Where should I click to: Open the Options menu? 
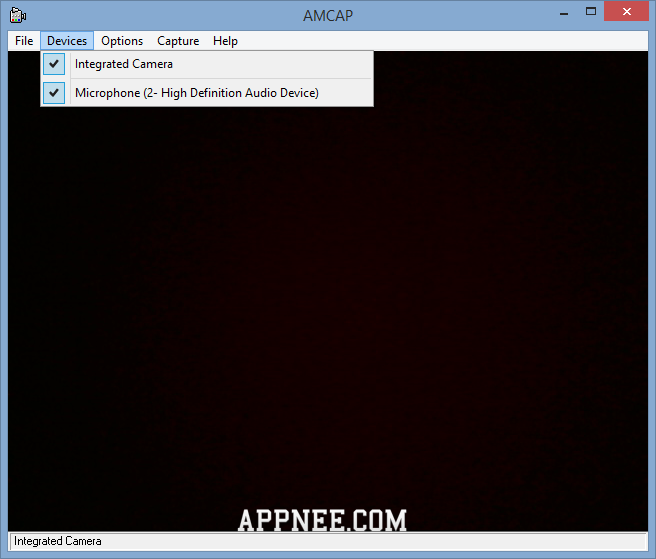click(x=122, y=41)
